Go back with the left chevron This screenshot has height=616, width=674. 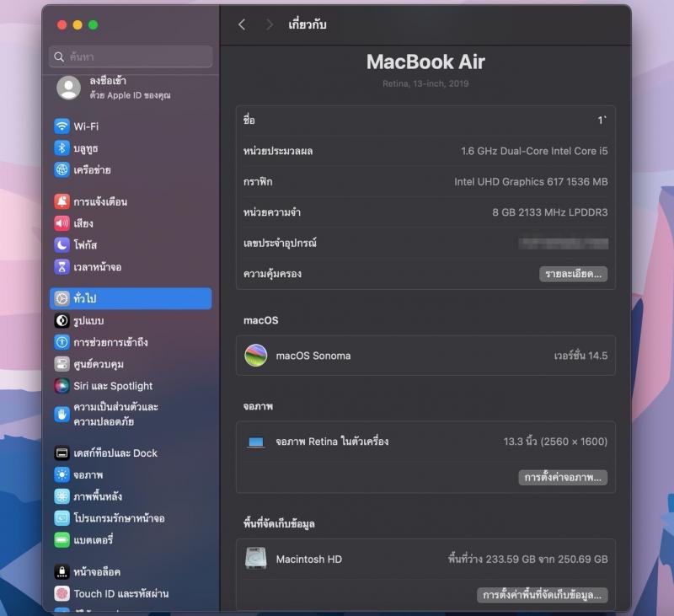click(242, 24)
